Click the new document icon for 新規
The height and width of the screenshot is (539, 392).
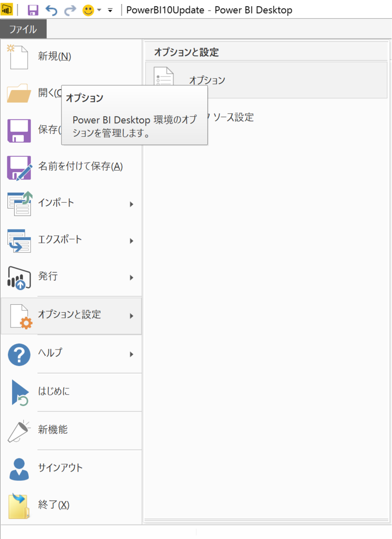click(x=17, y=57)
